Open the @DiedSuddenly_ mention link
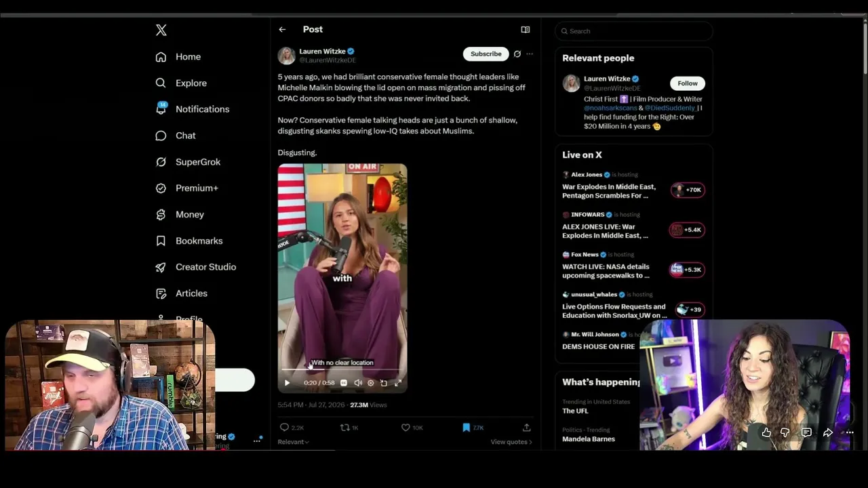The height and width of the screenshot is (488, 868). (670, 108)
